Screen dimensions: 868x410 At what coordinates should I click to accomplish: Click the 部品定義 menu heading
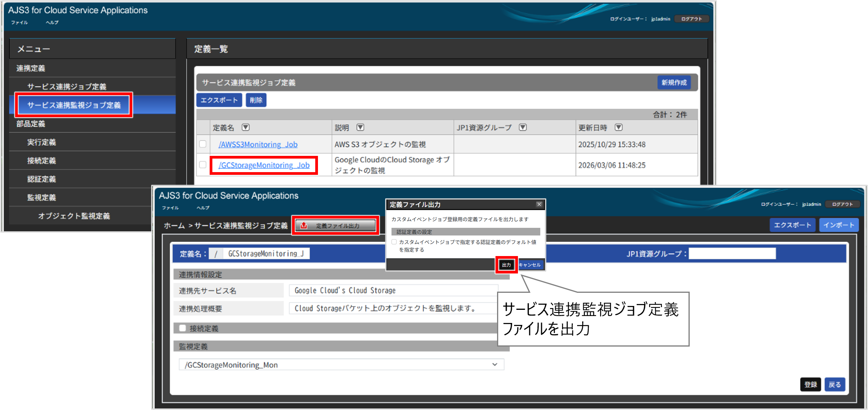point(31,124)
